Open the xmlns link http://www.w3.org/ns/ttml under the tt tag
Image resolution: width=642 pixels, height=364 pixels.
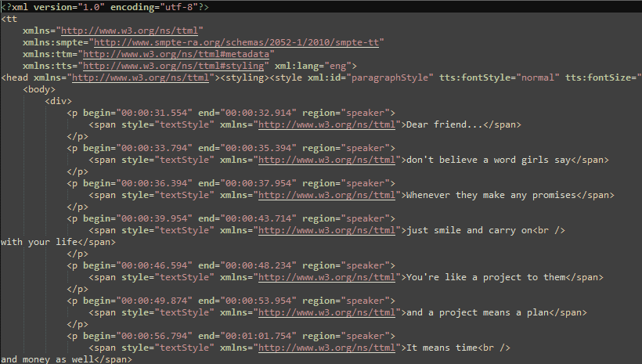tap(129, 31)
